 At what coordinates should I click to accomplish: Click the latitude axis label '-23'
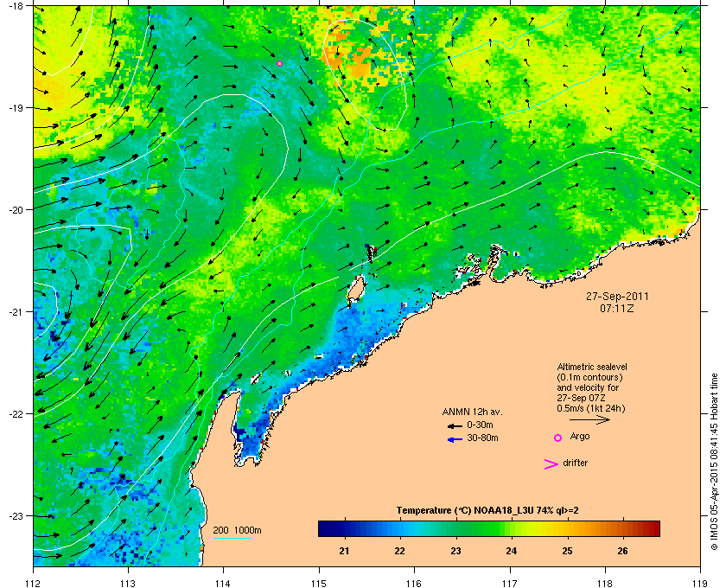tap(16, 515)
